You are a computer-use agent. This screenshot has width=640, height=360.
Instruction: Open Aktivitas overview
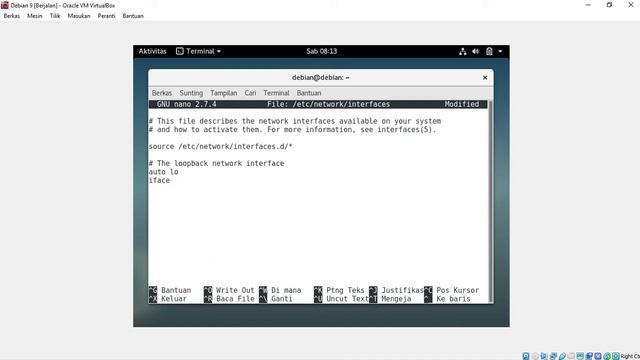point(152,51)
